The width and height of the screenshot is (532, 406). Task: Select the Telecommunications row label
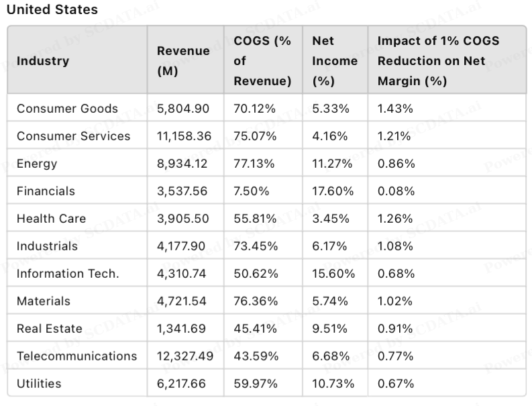tap(76, 356)
